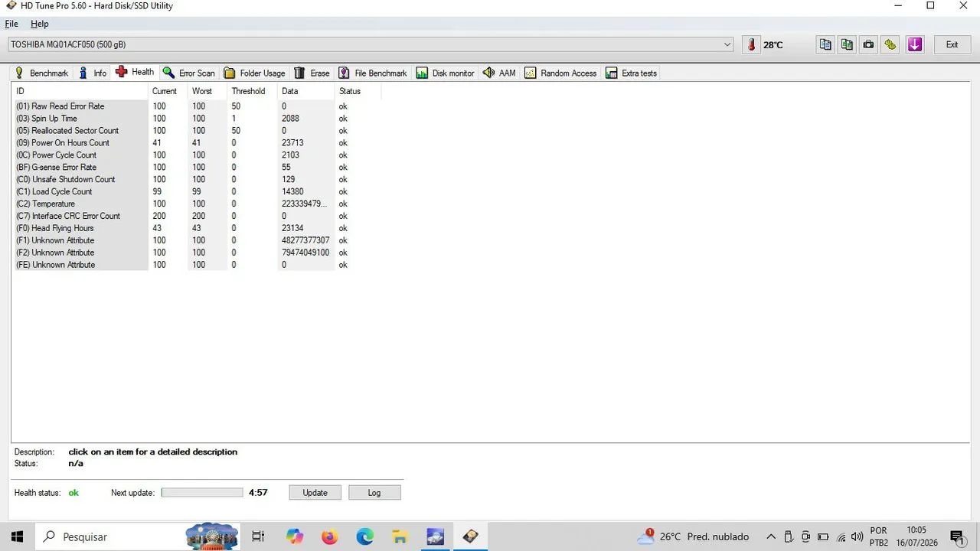Screen dimensions: 980x551
Task: Click the battery status tray icon
Action: 823,536
